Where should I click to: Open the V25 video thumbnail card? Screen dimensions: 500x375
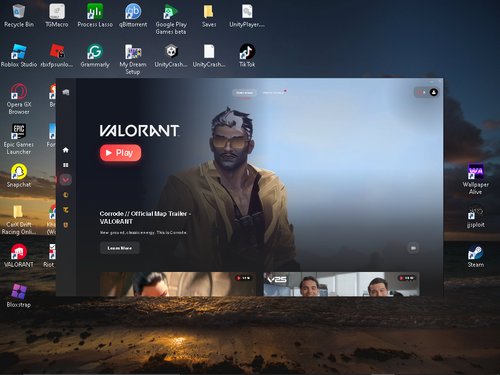point(341,284)
